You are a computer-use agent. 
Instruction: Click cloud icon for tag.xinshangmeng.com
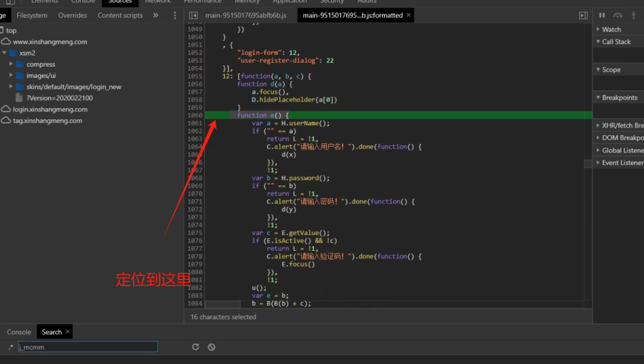tap(6, 120)
